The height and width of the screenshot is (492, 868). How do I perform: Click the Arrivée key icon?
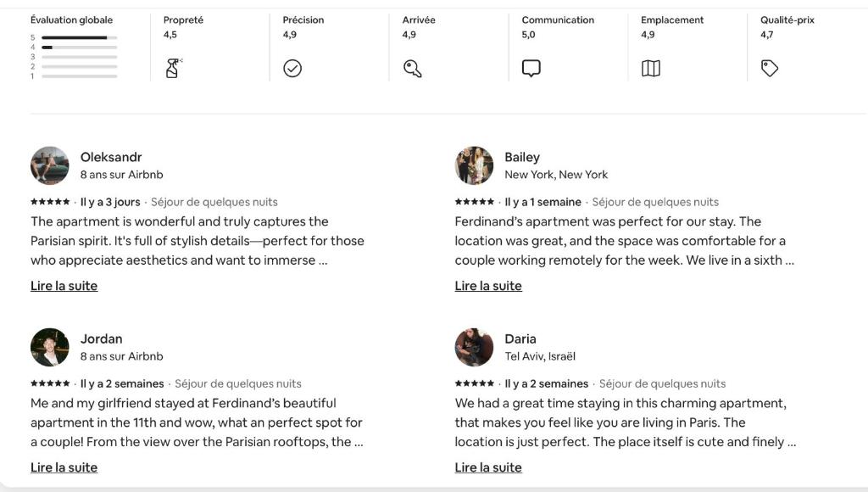[x=413, y=68]
